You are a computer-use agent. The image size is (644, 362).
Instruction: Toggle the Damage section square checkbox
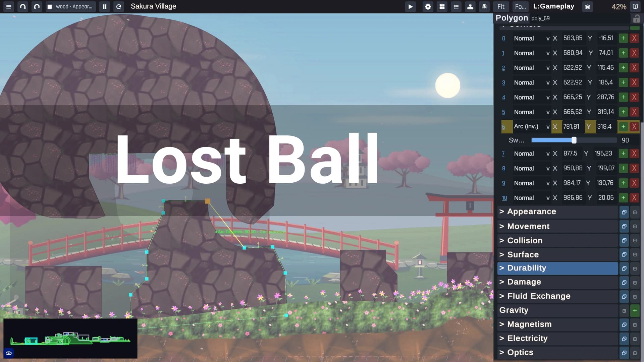pyautogui.click(x=635, y=283)
